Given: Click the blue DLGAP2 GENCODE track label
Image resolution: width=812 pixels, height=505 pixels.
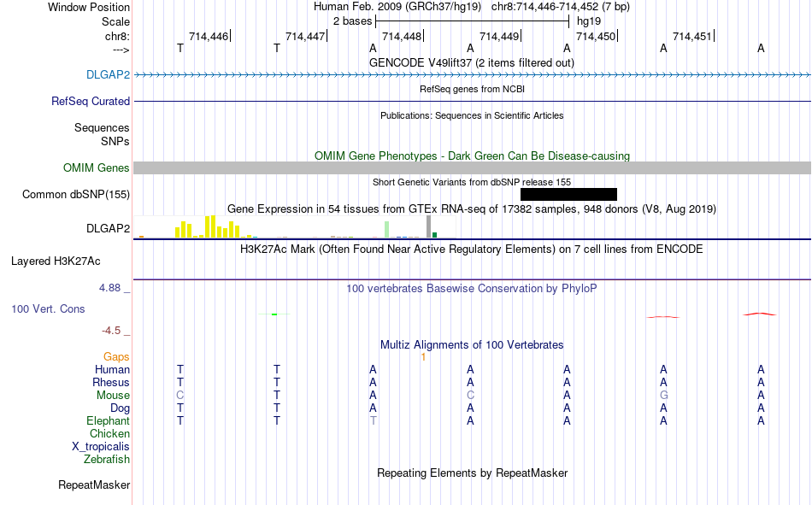Looking at the screenshot, I should tap(108, 74).
